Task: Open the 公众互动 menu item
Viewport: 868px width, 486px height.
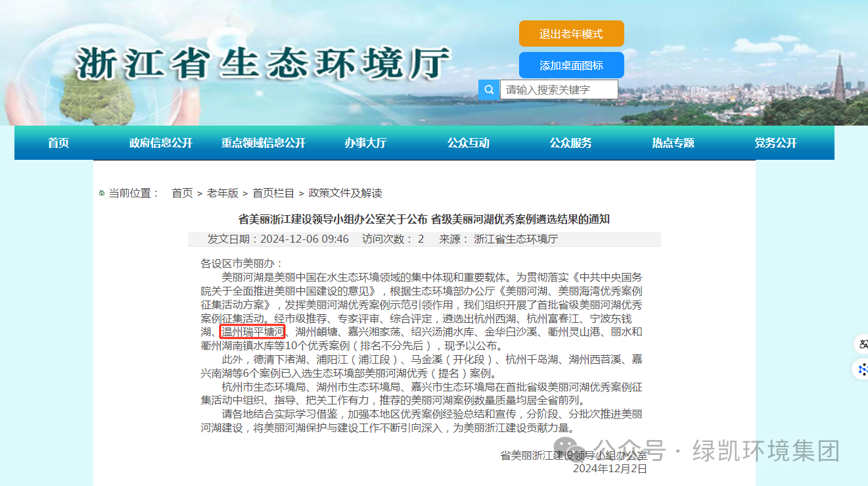Action: point(468,143)
